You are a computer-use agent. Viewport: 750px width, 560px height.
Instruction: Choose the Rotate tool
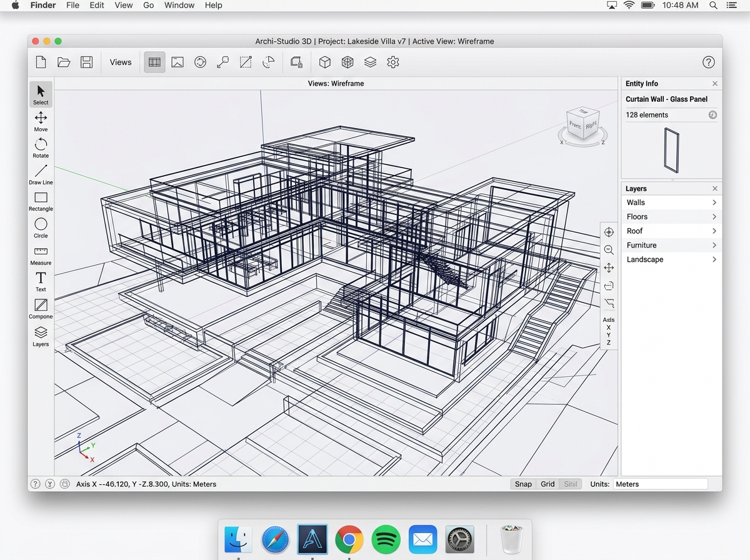tap(41, 148)
